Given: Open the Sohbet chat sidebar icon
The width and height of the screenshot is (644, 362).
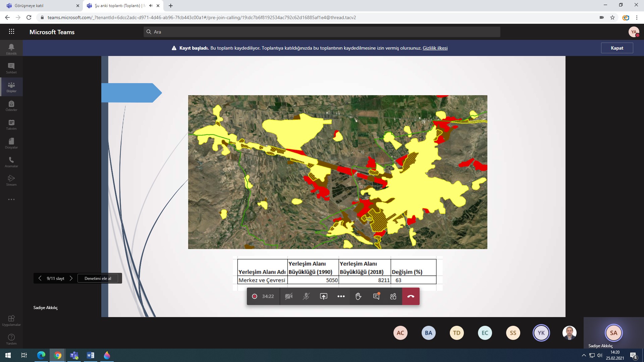Looking at the screenshot, I should [11, 68].
